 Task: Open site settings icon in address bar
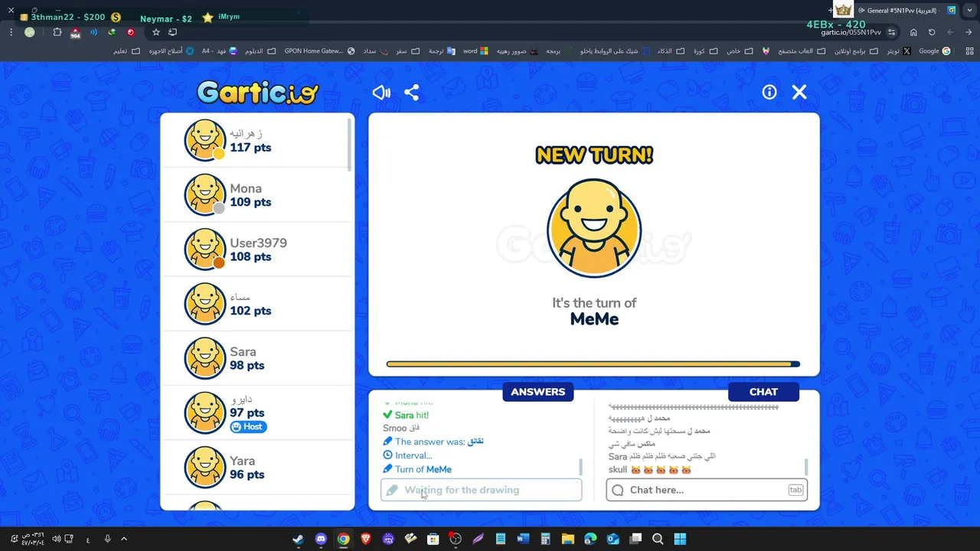point(891,32)
